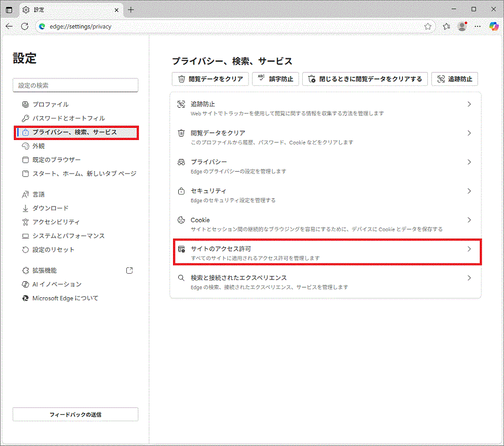Open the セキュリティ settings row
This screenshot has height=446, width=504.
(x=326, y=195)
